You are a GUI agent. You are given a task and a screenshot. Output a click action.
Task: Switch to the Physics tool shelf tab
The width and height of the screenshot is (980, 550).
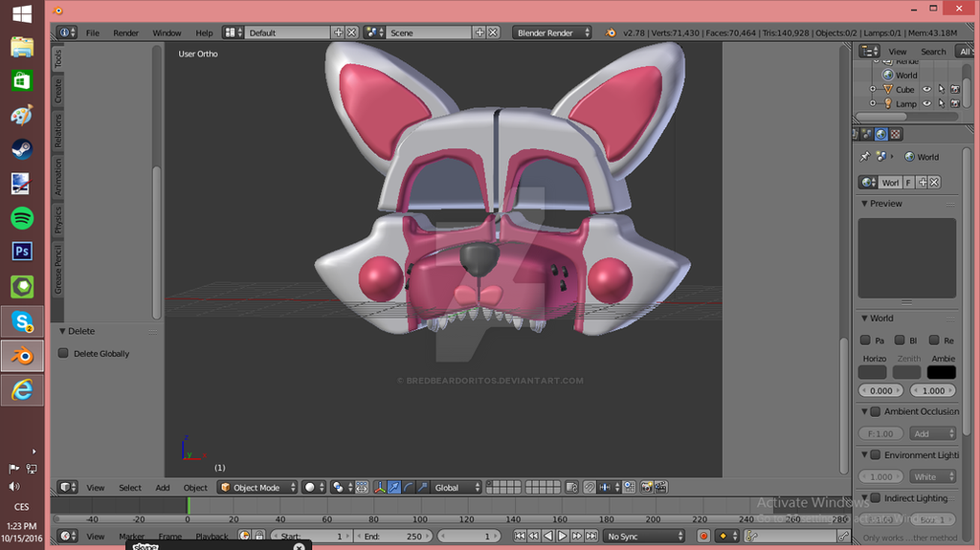[x=58, y=220]
